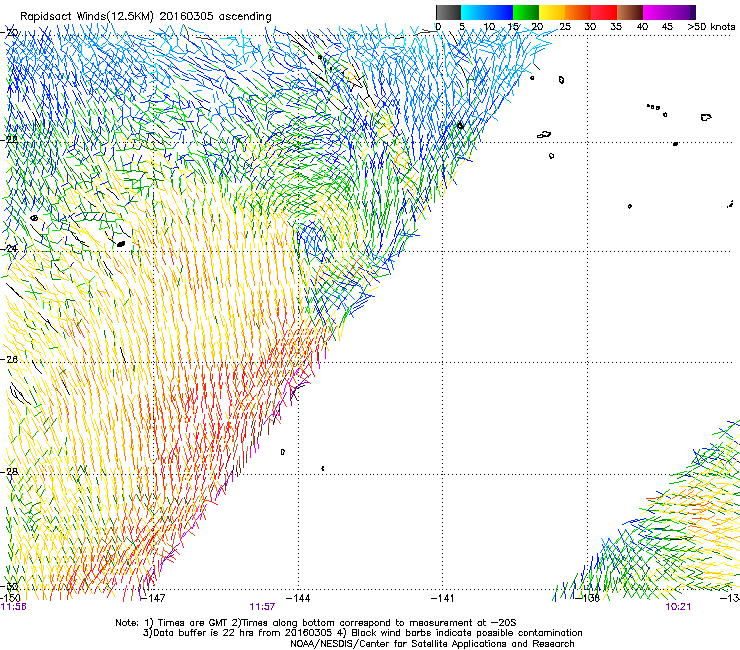Click the '11:57' pass time label
740x650 pixels.
(262, 607)
